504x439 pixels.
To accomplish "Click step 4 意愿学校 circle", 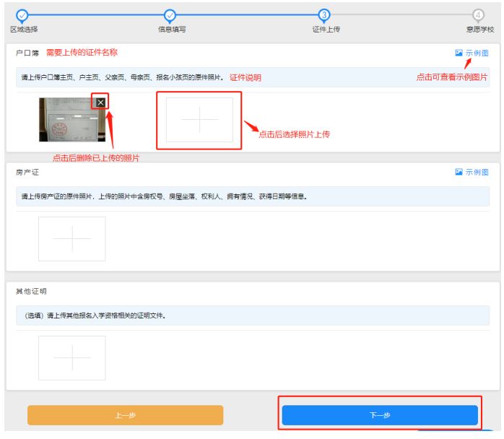I will [x=478, y=14].
